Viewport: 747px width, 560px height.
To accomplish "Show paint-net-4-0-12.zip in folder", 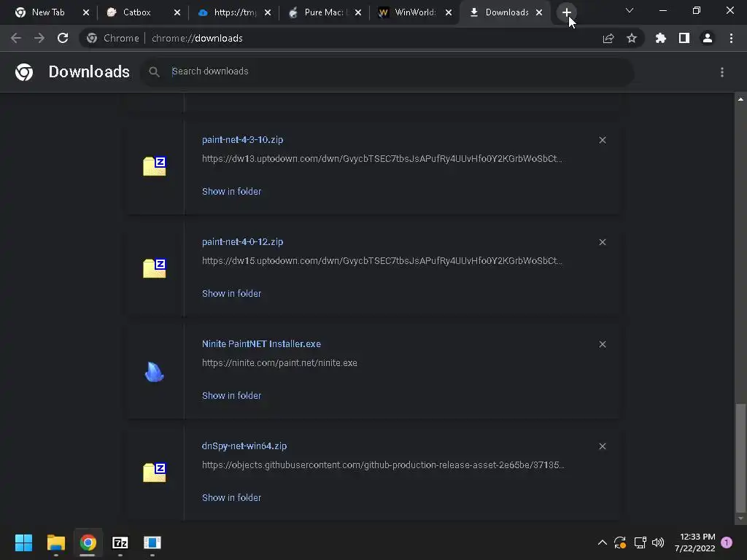I will 231,293.
